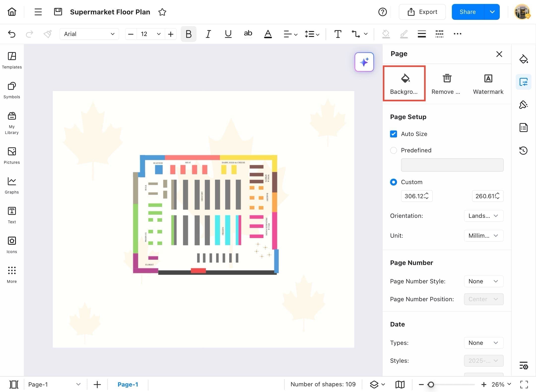The image size is (536, 392).
Task: Uncheck the Auto Size checkbox
Action: [x=393, y=134]
